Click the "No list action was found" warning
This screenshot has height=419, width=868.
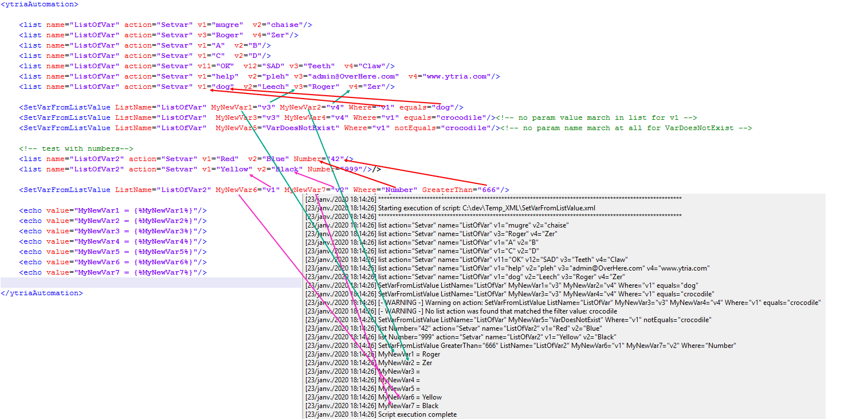click(x=497, y=311)
